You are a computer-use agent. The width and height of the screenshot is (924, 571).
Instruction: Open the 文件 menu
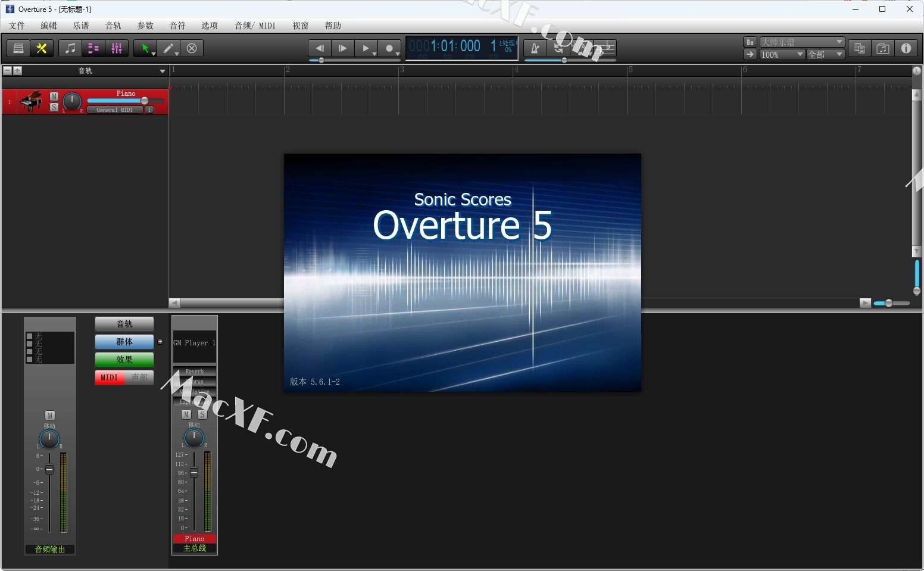pyautogui.click(x=17, y=26)
